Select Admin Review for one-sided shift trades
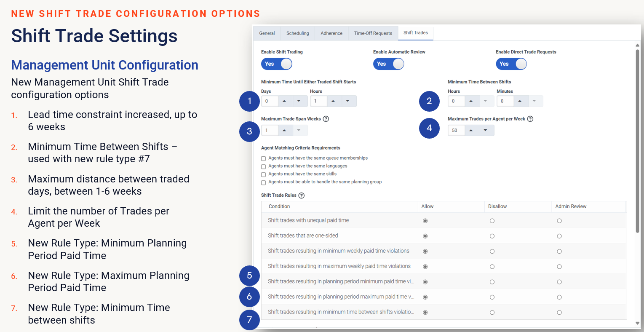Viewport: 644px width, 332px height. [559, 236]
